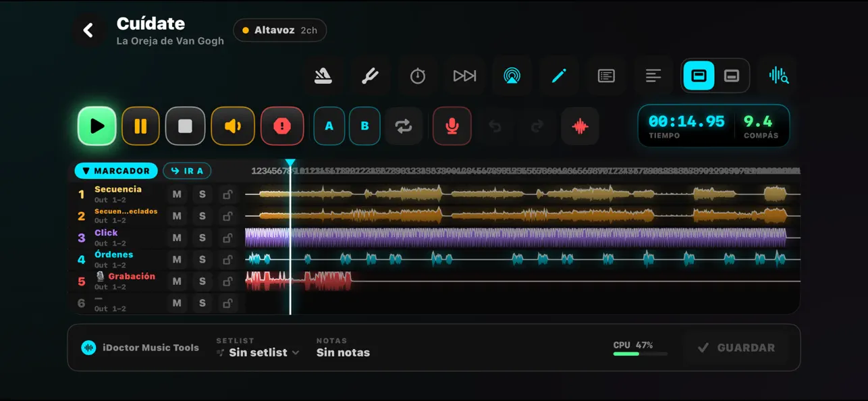This screenshot has height=401, width=868.
Task: Open the wrench settings tool
Action: pos(370,76)
